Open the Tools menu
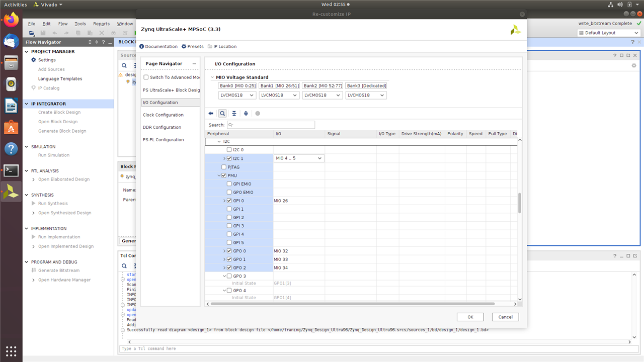Image resolution: width=644 pixels, height=362 pixels. [x=80, y=24]
